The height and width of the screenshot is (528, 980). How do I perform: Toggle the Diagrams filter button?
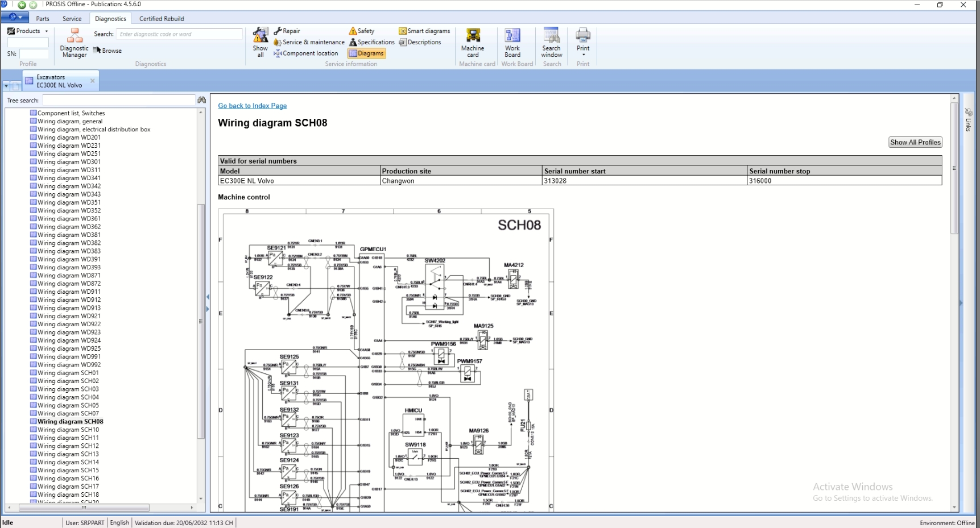click(x=366, y=53)
